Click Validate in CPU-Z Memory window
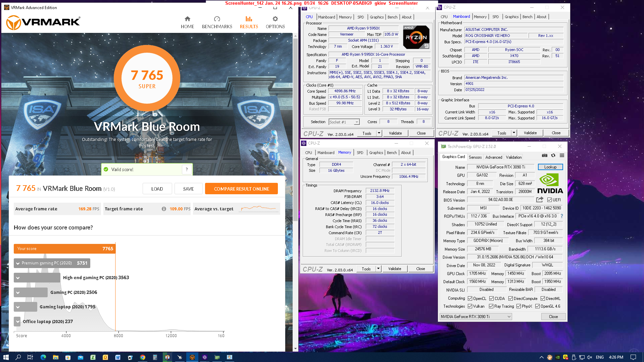The height and width of the screenshot is (362, 644). coord(394,269)
